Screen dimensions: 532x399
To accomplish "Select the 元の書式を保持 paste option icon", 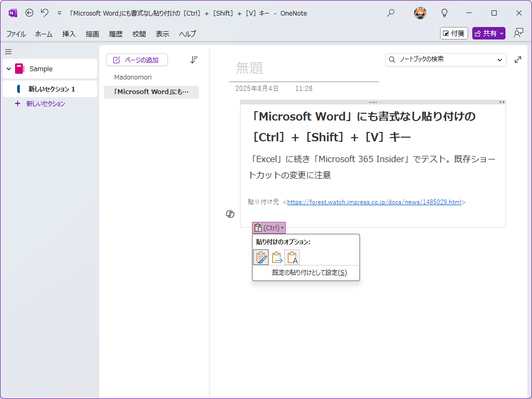I will (x=261, y=257).
